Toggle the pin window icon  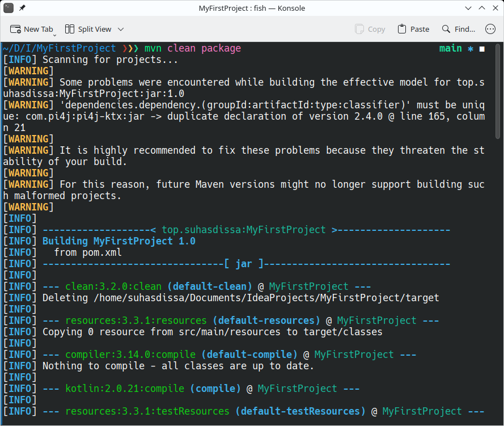pos(22,8)
